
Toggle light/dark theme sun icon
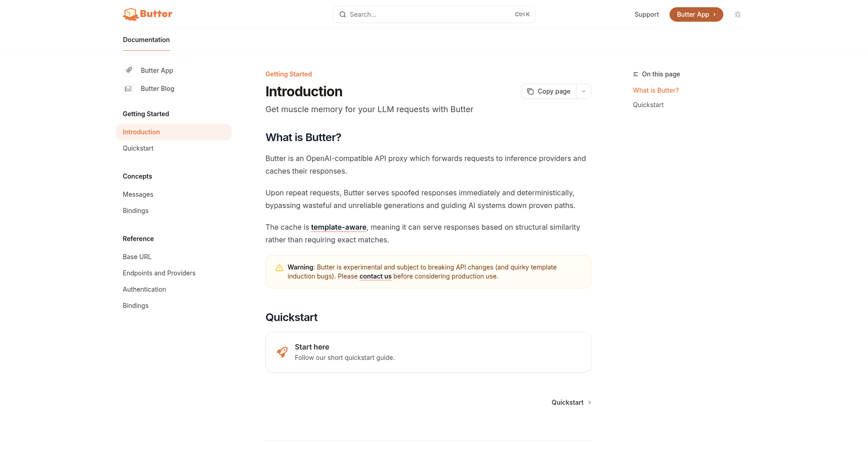(738, 14)
